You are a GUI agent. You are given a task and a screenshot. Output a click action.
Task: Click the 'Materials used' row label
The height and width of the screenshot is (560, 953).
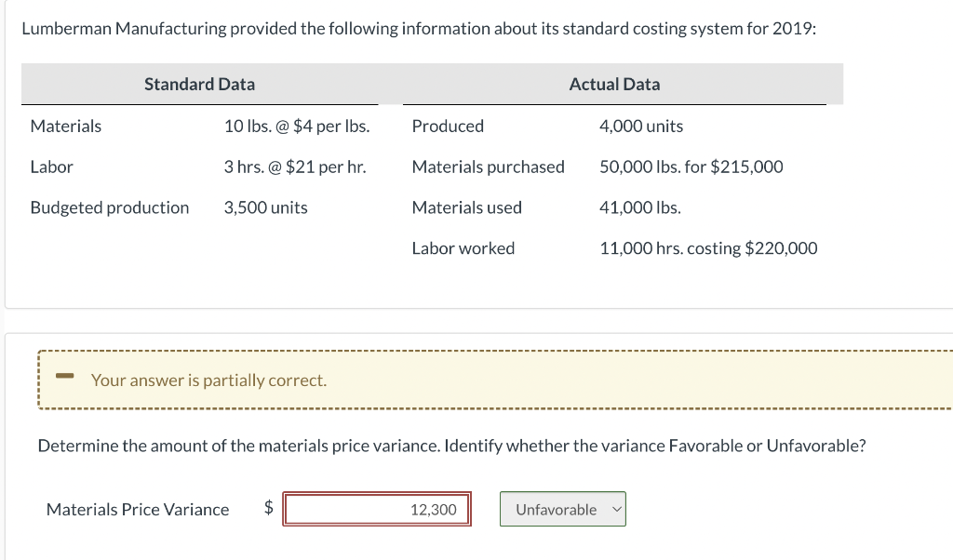tap(467, 207)
